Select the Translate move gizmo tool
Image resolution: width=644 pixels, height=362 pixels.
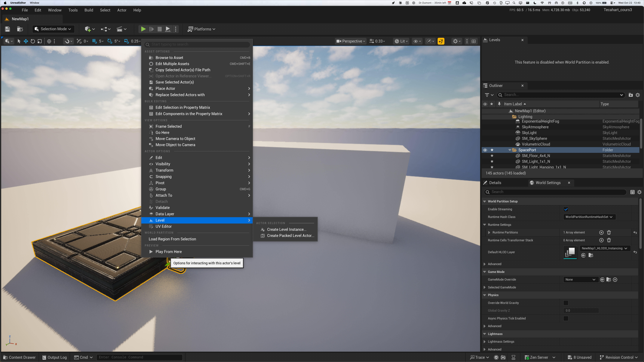point(26,41)
